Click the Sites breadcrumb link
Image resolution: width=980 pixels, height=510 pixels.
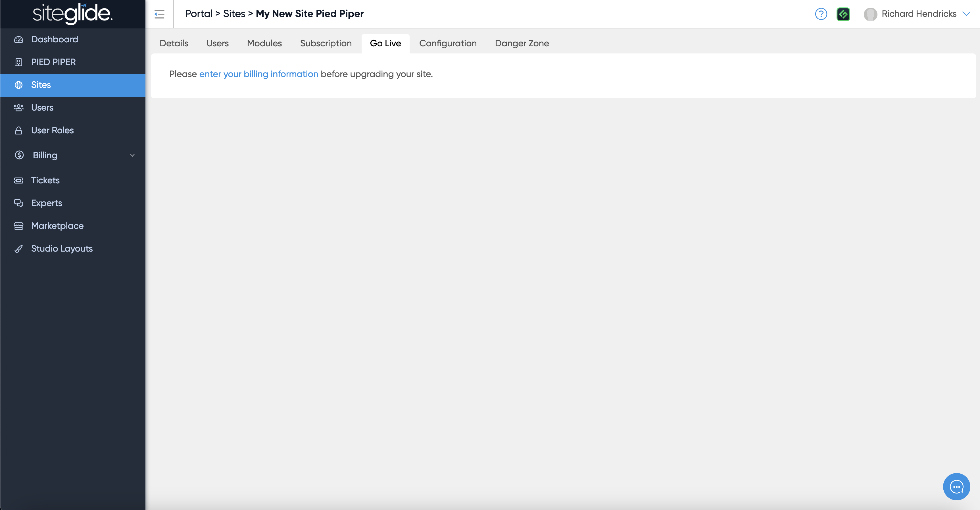point(234,14)
